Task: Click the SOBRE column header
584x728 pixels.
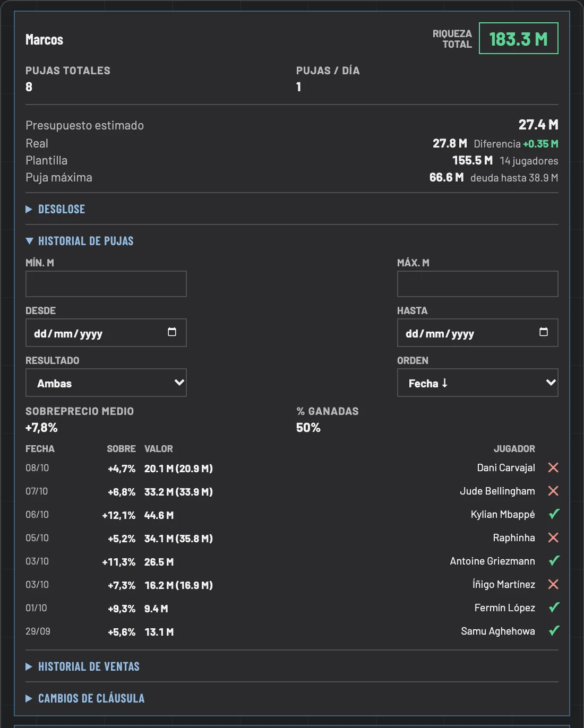Action: click(121, 449)
